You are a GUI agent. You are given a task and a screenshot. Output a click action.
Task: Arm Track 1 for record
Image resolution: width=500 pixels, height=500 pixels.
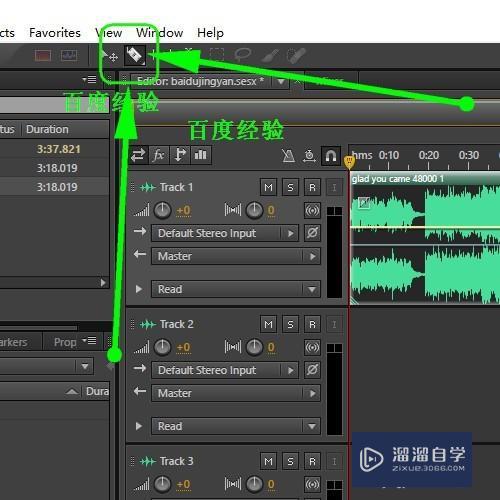(x=312, y=187)
